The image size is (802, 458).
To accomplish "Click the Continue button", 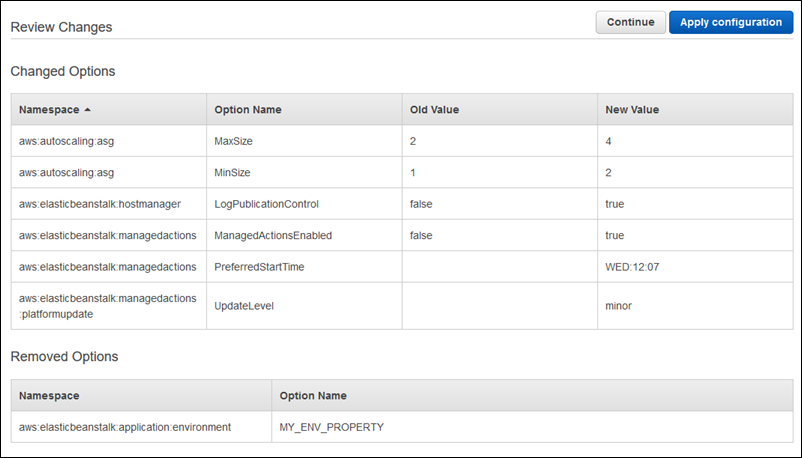I will coord(630,23).
